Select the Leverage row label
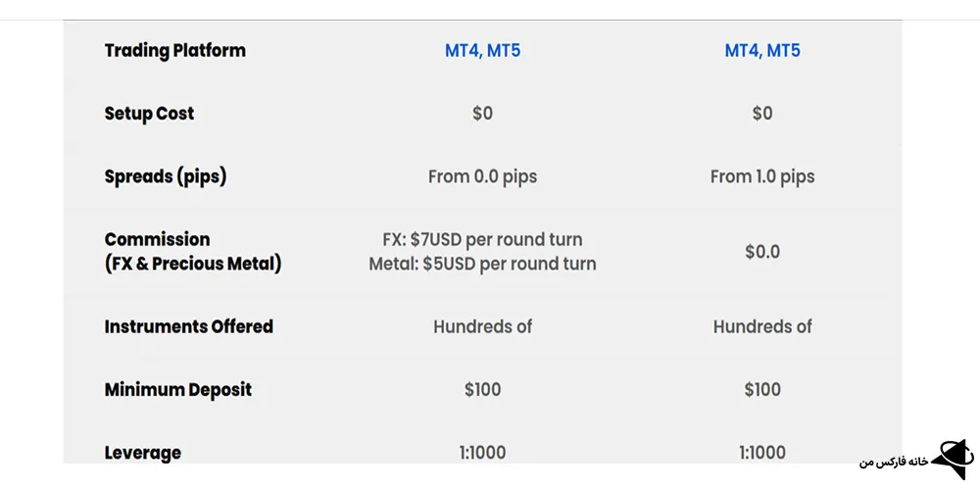 [142, 453]
